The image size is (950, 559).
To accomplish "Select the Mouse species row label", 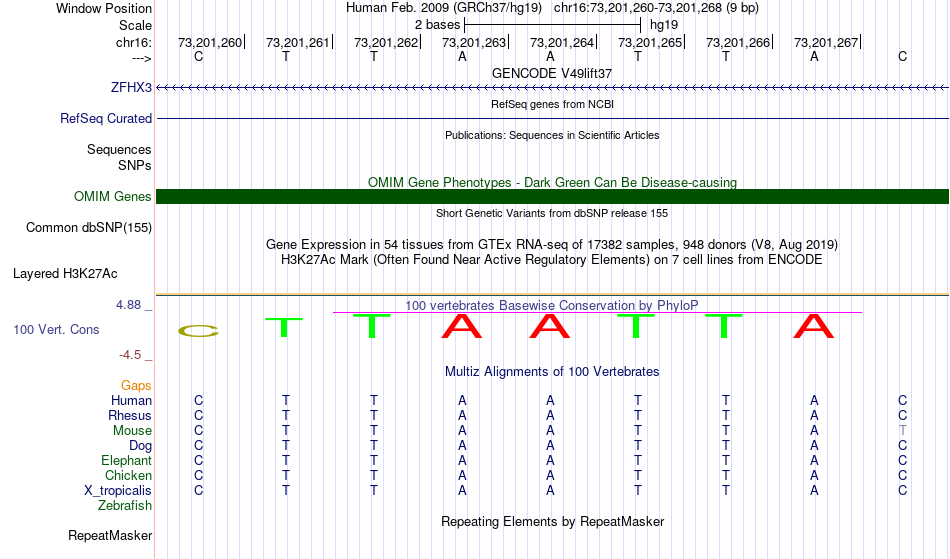I will 132,431.
